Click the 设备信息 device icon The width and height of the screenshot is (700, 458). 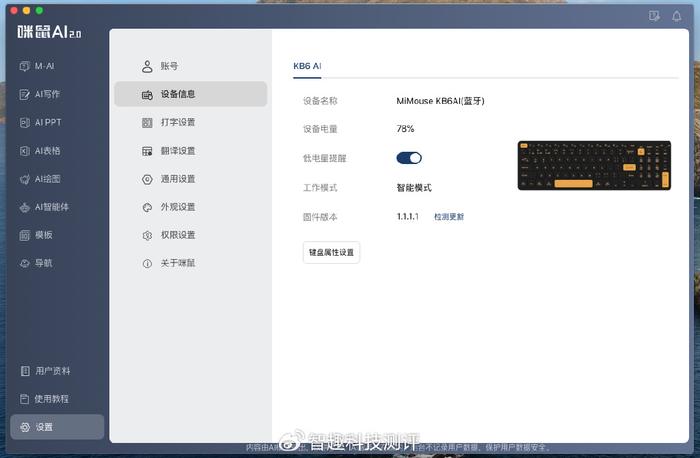[x=147, y=95]
